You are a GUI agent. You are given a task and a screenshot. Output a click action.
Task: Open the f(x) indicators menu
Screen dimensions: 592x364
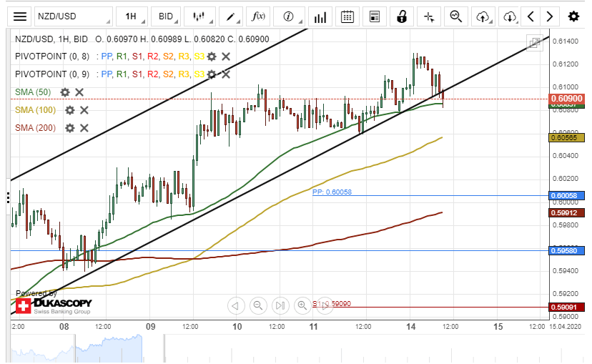[257, 16]
